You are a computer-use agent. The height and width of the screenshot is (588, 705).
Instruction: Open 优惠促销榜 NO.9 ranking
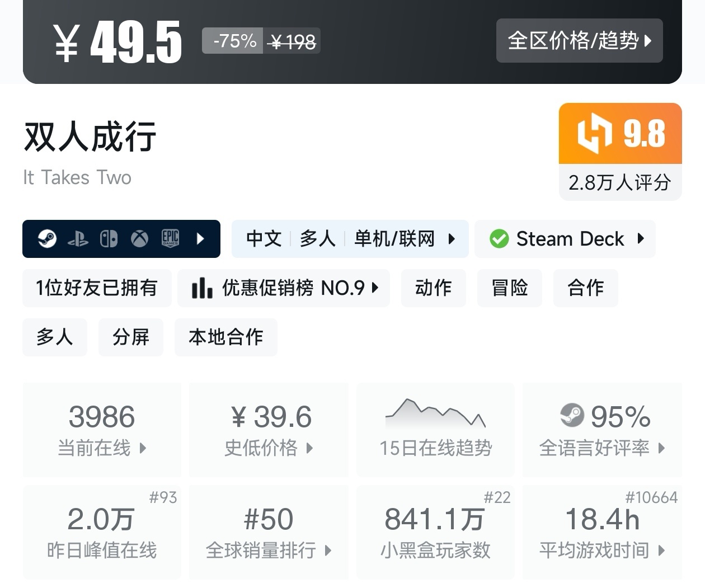point(283,288)
